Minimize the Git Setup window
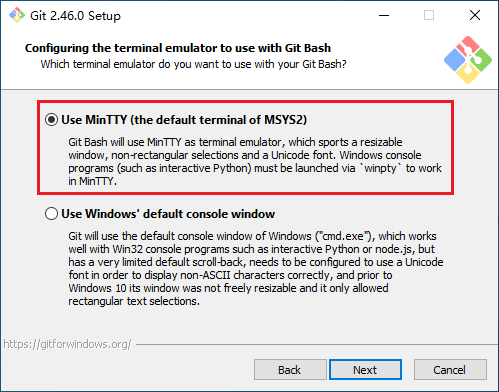The image size is (499, 392). (x=384, y=15)
